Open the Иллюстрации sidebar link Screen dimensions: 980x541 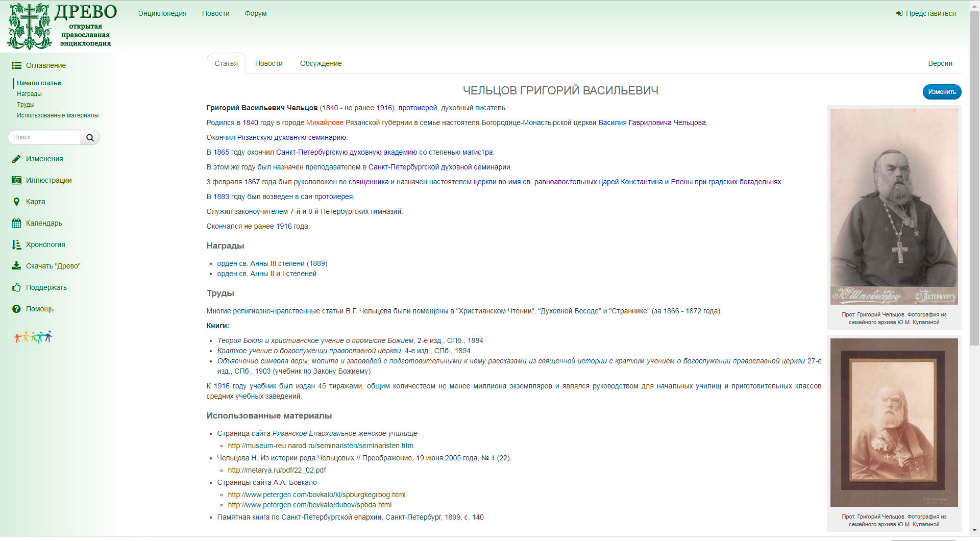click(x=49, y=180)
